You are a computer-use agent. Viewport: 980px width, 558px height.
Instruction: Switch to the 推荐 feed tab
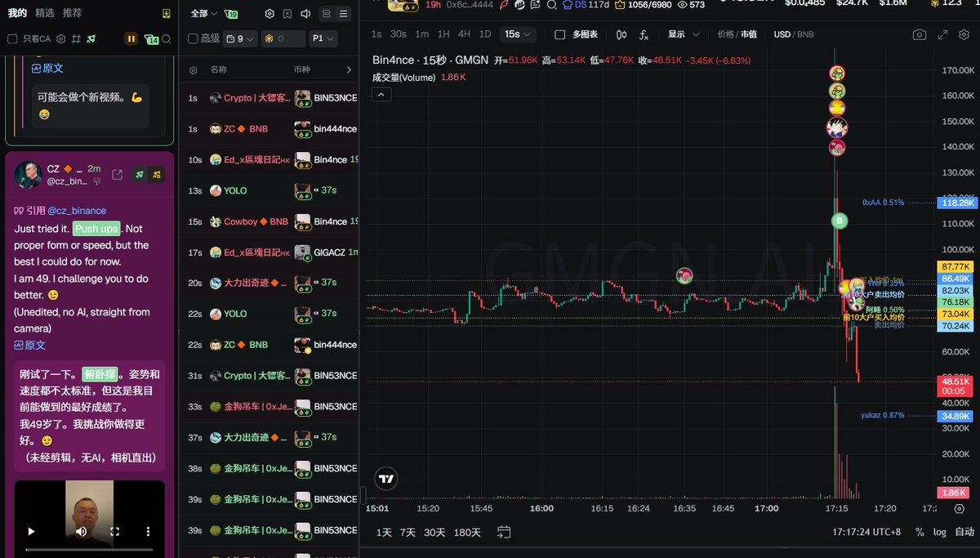[72, 13]
